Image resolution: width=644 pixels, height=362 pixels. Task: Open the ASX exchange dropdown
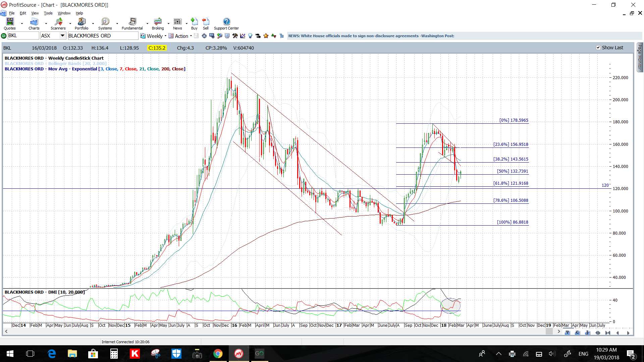pyautogui.click(x=62, y=36)
